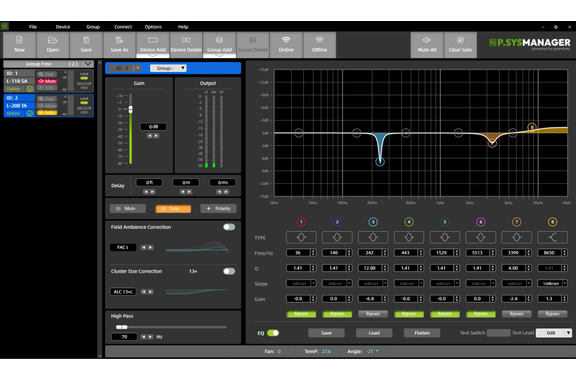This screenshot has width=576, height=380.
Task: Open the ID: 2 dropdown
Action: coord(126,68)
